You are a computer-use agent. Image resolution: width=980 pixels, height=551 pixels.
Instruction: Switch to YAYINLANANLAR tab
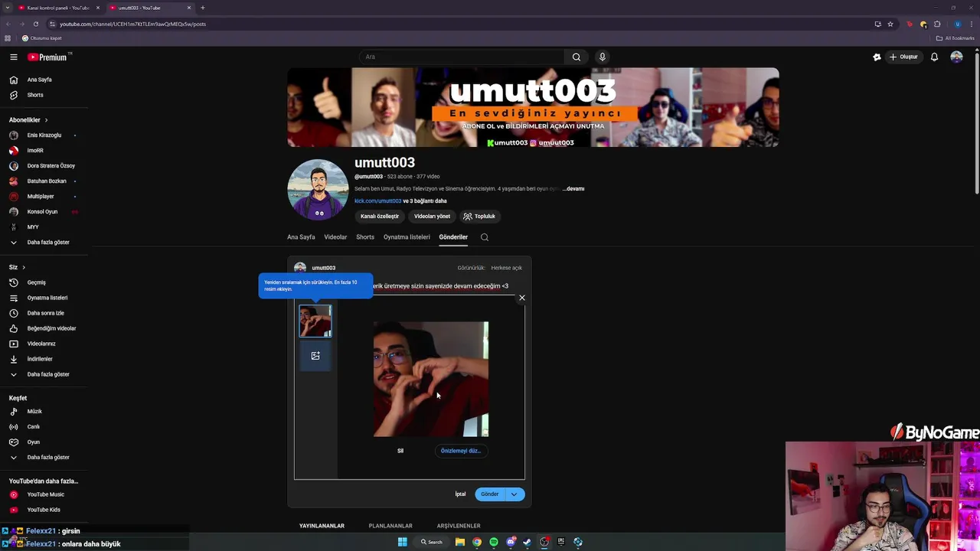pos(322,526)
